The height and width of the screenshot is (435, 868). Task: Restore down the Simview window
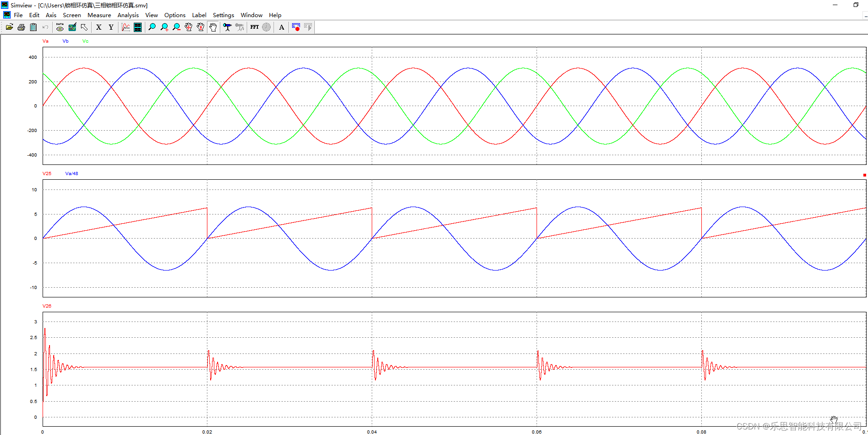coord(856,5)
